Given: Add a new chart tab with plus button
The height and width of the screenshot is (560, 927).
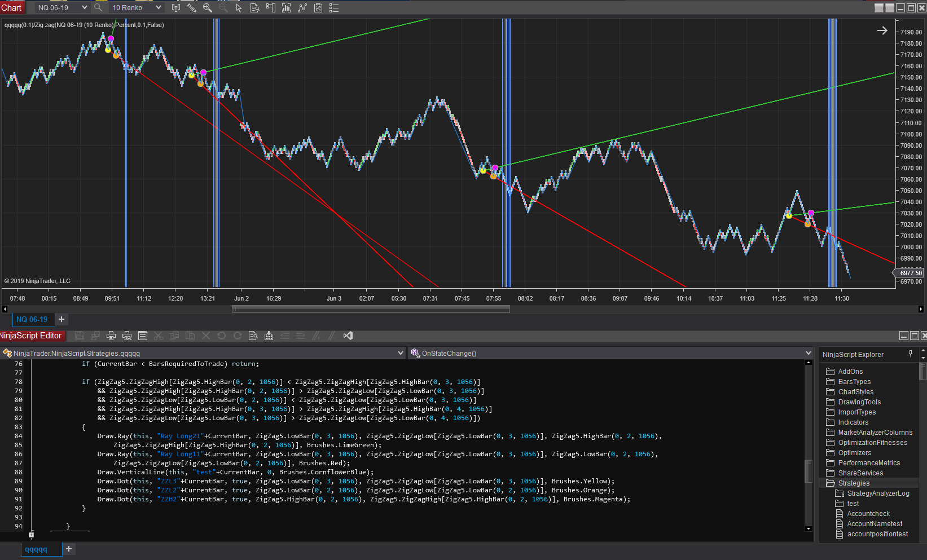Looking at the screenshot, I should click(x=61, y=319).
